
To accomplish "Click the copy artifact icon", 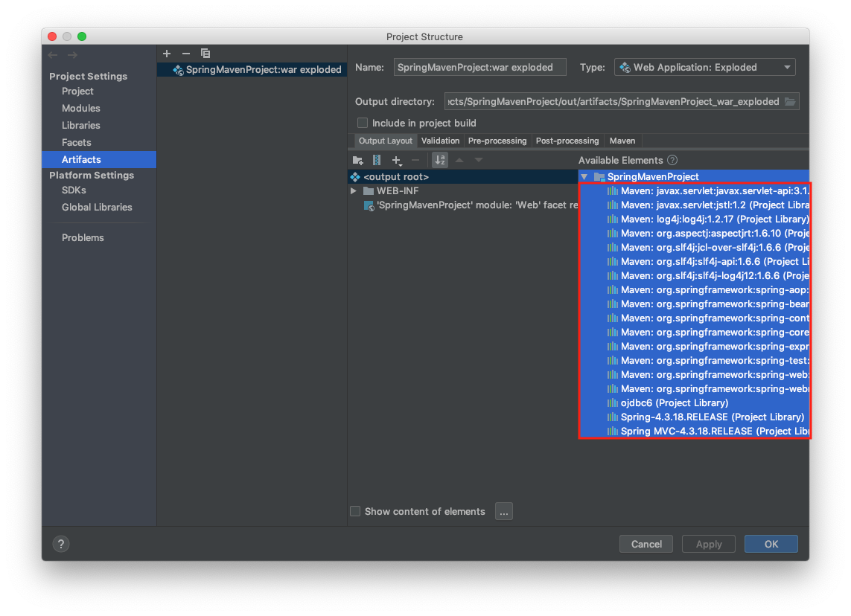I will tap(205, 53).
